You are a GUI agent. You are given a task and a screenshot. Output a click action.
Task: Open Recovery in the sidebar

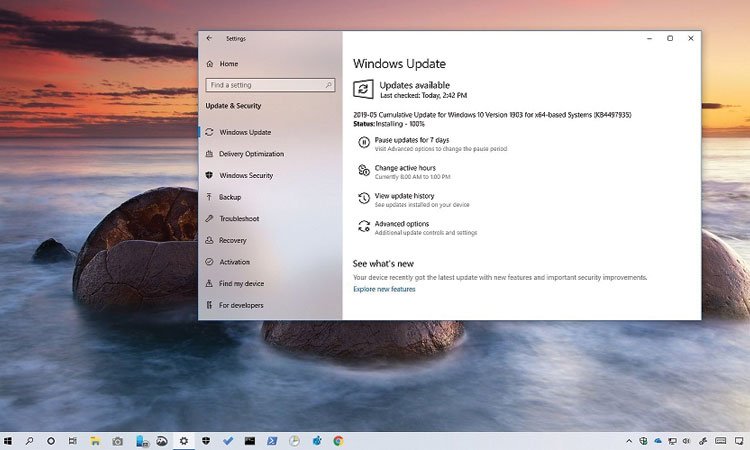[232, 240]
